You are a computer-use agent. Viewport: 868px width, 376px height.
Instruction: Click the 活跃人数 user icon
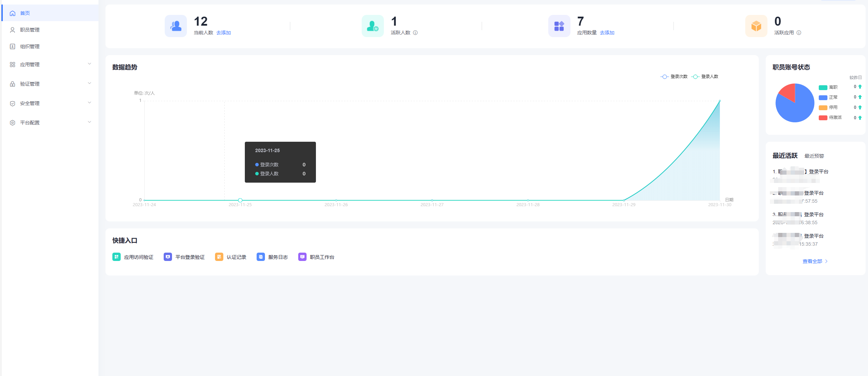tap(373, 26)
